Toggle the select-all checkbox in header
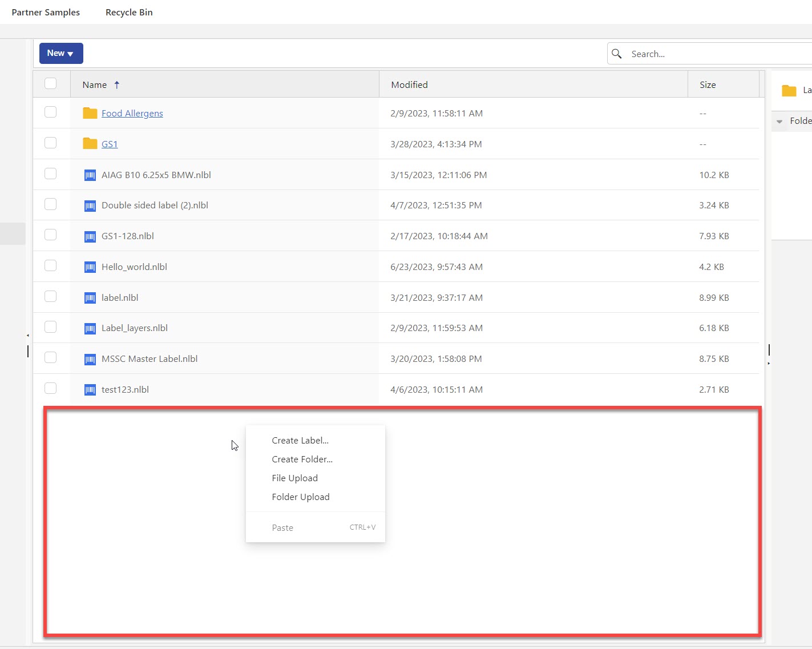Image resolution: width=812 pixels, height=649 pixels. click(51, 83)
